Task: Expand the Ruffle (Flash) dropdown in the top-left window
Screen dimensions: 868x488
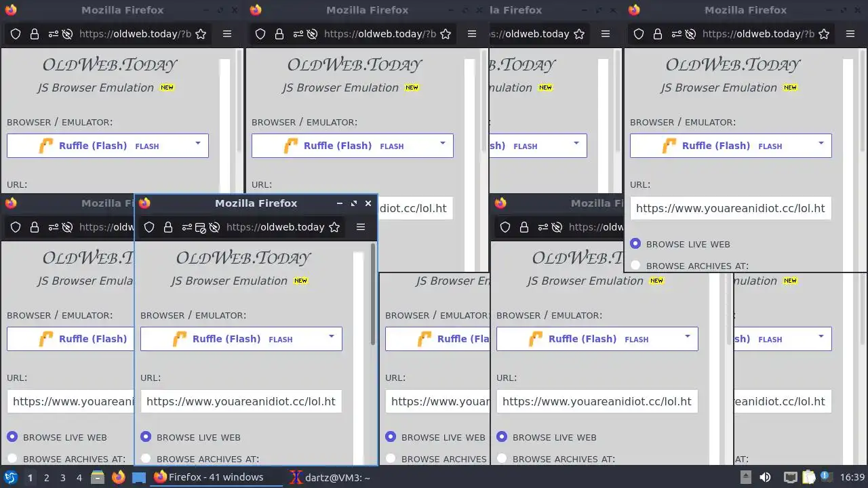Action: (x=108, y=146)
